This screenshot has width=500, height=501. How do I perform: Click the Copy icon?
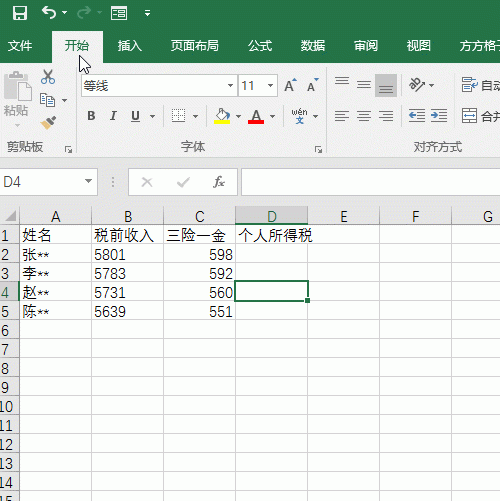click(47, 100)
